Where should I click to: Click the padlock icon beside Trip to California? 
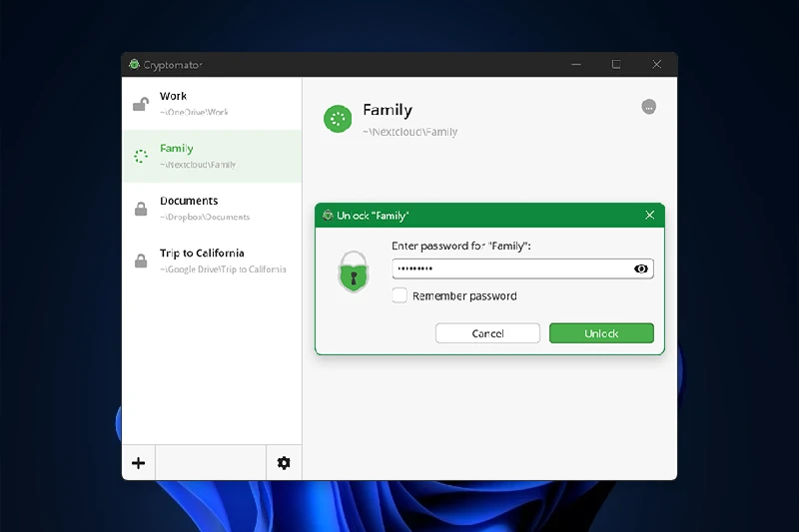pos(141,261)
